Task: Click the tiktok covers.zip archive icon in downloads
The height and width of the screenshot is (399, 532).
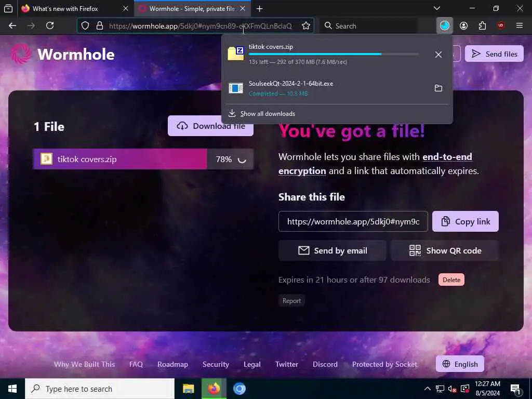Action: click(236, 54)
